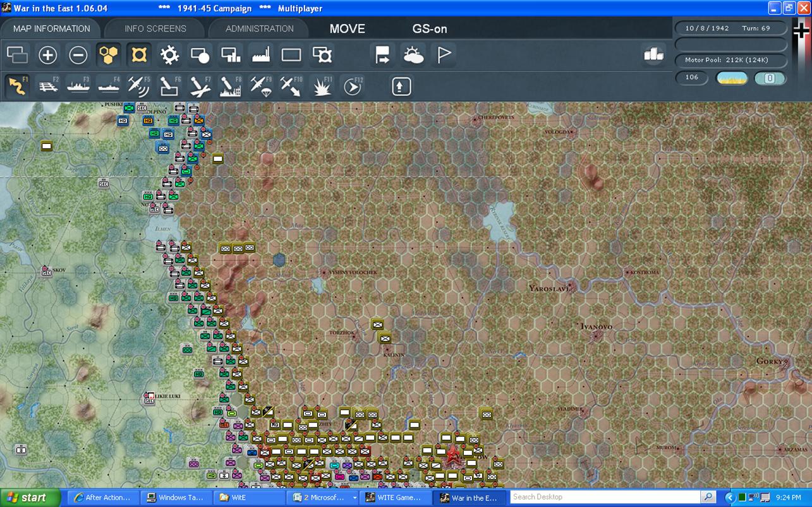This screenshot has height=507, width=812.
Task: Click the Kostroma town label
Action: [645, 273]
